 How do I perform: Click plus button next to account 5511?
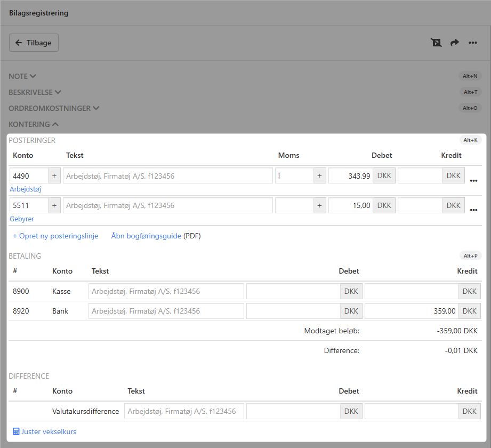54,206
